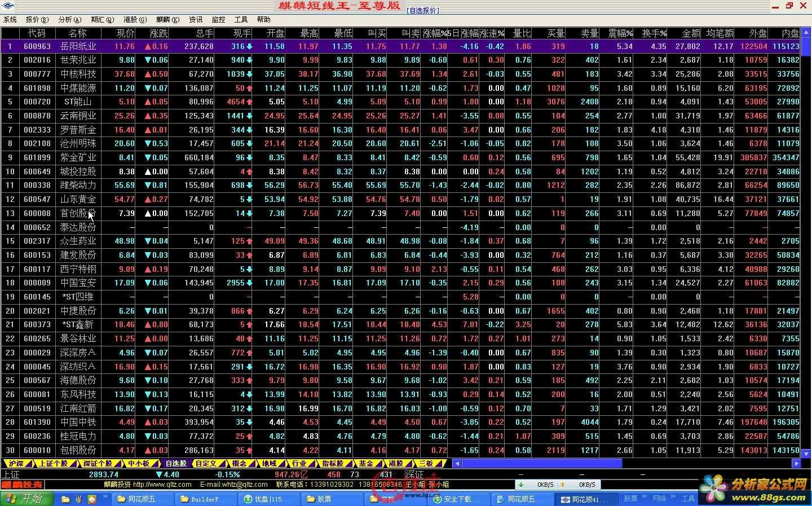Select the 紫金矿业 stock row

tap(401, 157)
